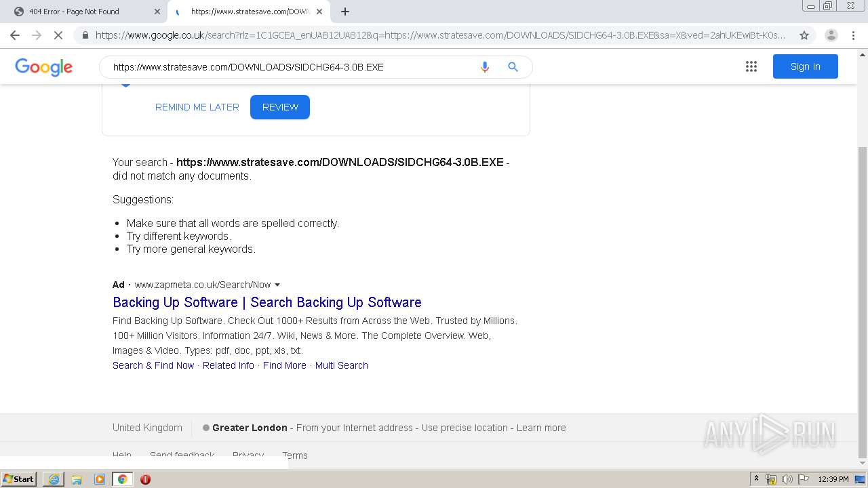Click in the Google search box
The height and width of the screenshot is (488, 868).
point(292,67)
